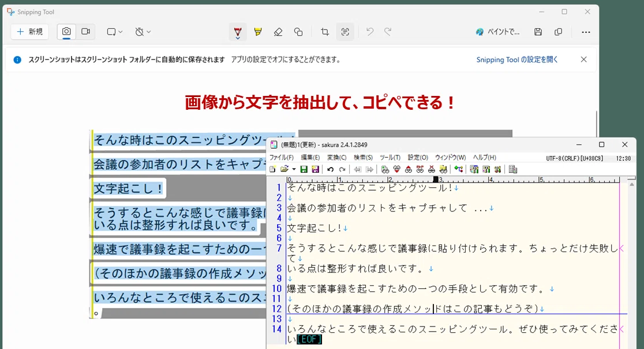Open the ファイル(F) menu in sakura
The width and height of the screenshot is (644, 349).
[282, 157]
